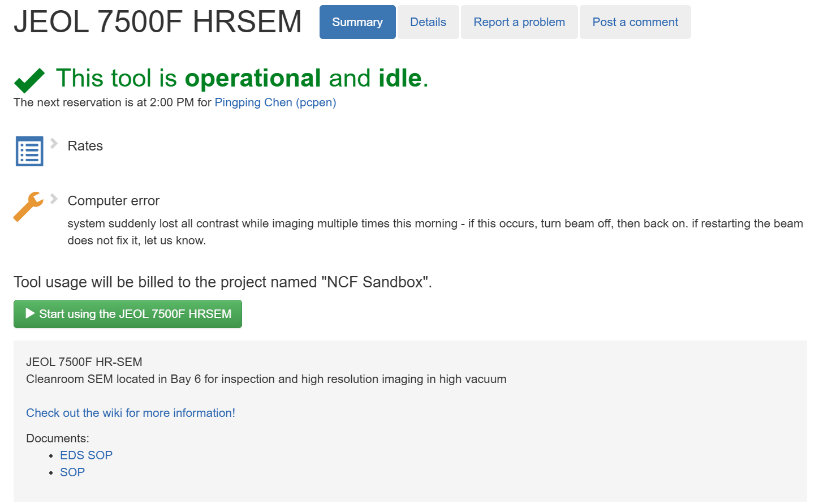Screen dimensions: 815x504
Task: Click the 'Documents:' label
Action: (58, 438)
